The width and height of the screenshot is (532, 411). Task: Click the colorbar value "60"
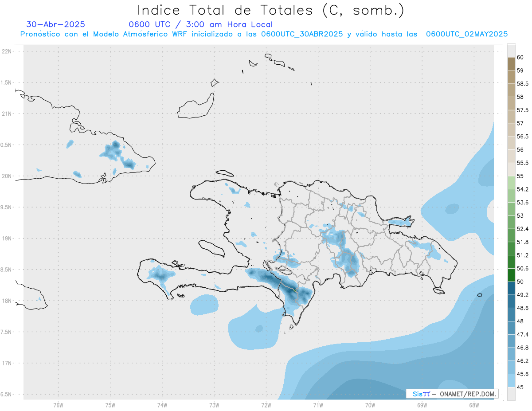[x=520, y=57]
